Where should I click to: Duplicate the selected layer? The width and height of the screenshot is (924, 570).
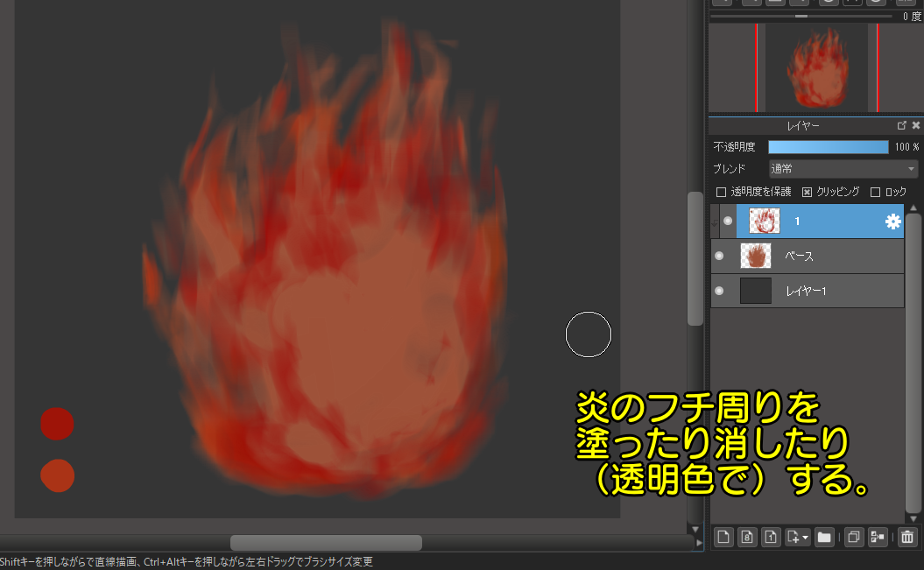click(x=855, y=537)
